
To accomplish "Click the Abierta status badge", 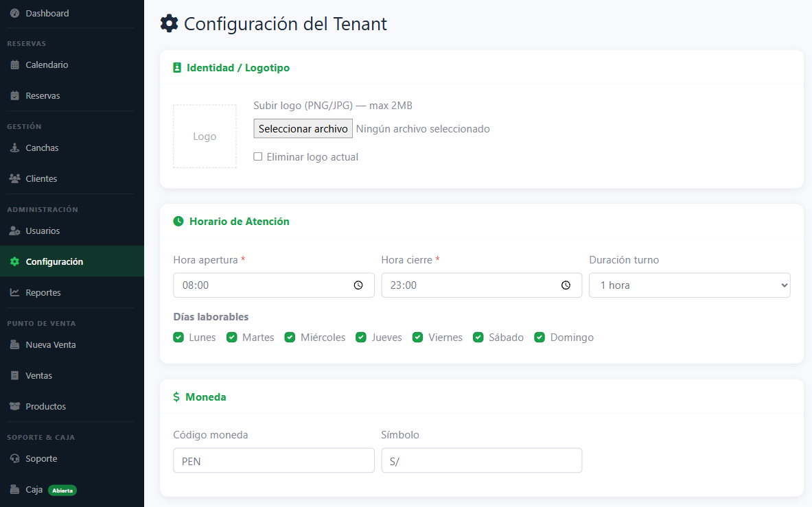I will [62, 491].
